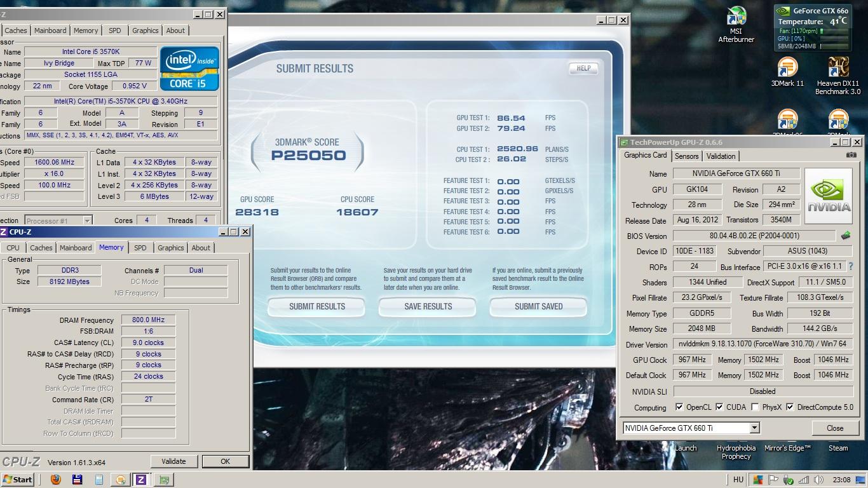This screenshot has width=868, height=488.
Task: Open the network signal tray icon
Action: coord(804,480)
